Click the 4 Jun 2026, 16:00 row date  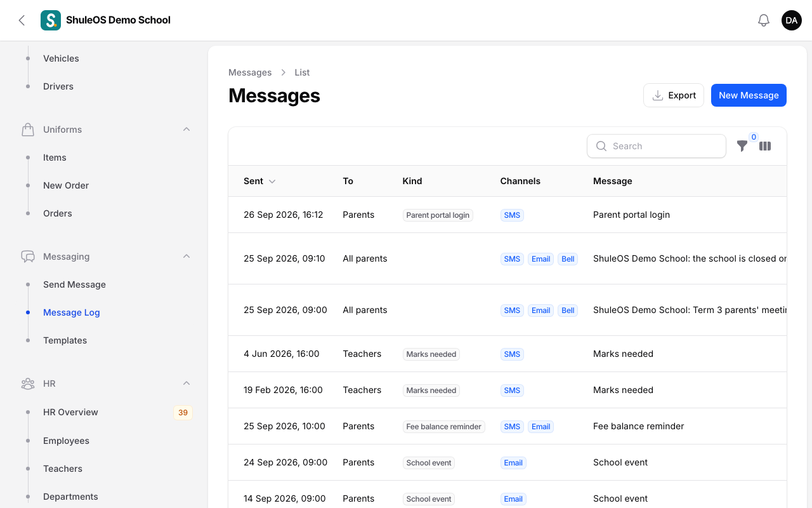click(282, 354)
